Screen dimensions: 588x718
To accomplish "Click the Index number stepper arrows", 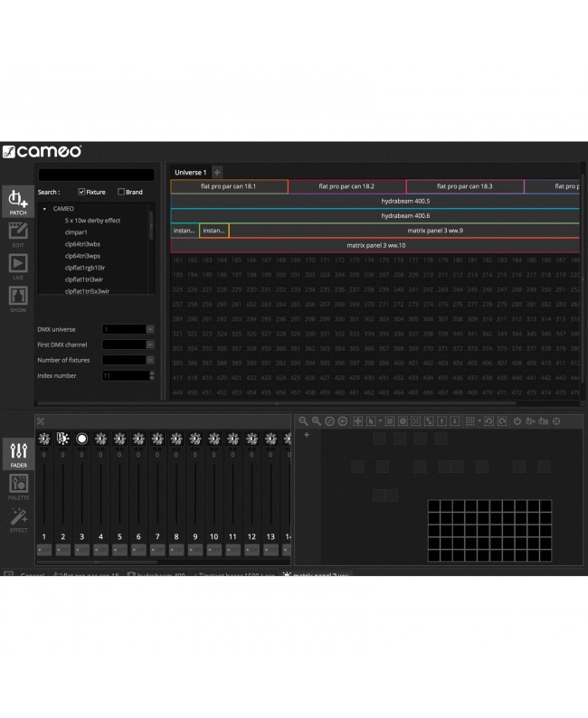I will (x=152, y=375).
